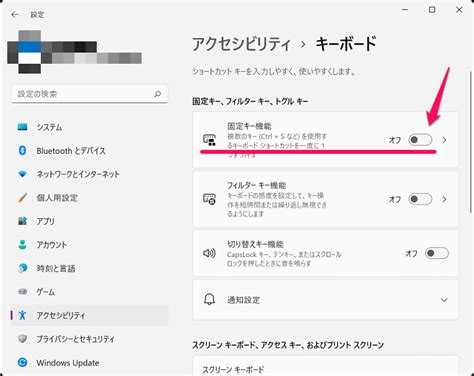Click the 切り替えキー機能 speaker icon
This screenshot has width=474, height=376.
click(209, 253)
